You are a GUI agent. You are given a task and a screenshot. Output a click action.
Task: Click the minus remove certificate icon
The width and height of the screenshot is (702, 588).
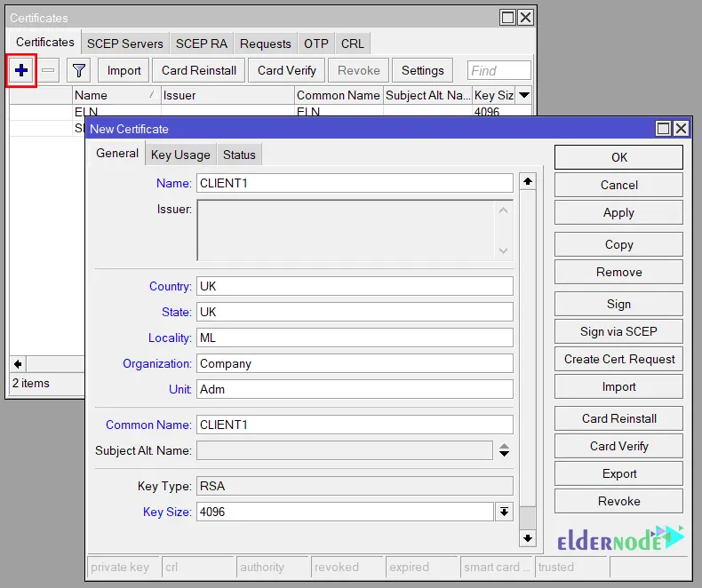49,70
